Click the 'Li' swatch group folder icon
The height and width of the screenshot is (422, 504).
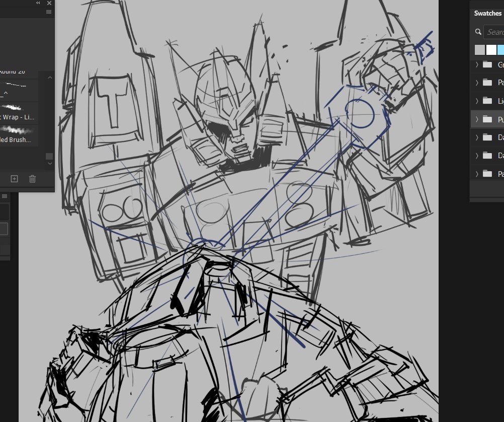[487, 101]
